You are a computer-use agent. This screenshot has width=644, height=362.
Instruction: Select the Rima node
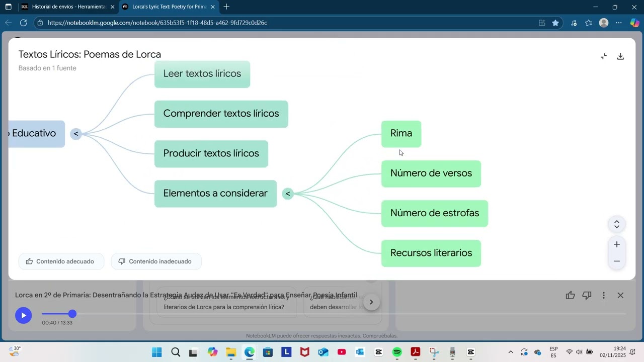pyautogui.click(x=401, y=134)
